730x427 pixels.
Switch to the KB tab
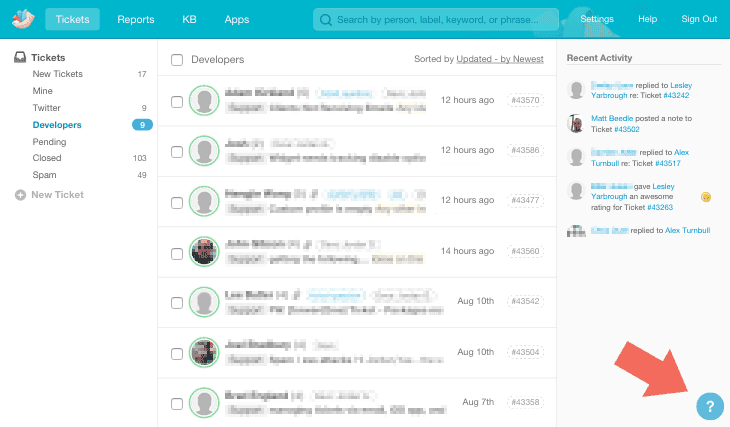click(x=189, y=19)
